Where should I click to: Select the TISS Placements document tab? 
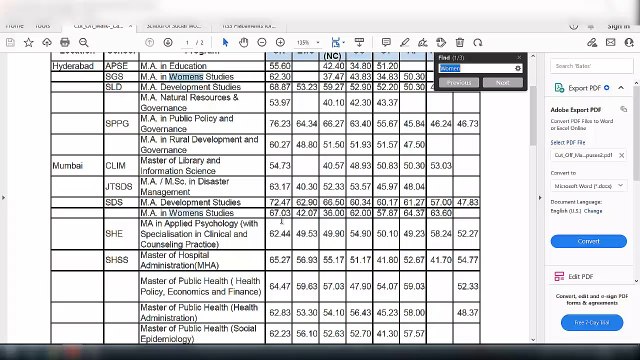tap(249, 26)
